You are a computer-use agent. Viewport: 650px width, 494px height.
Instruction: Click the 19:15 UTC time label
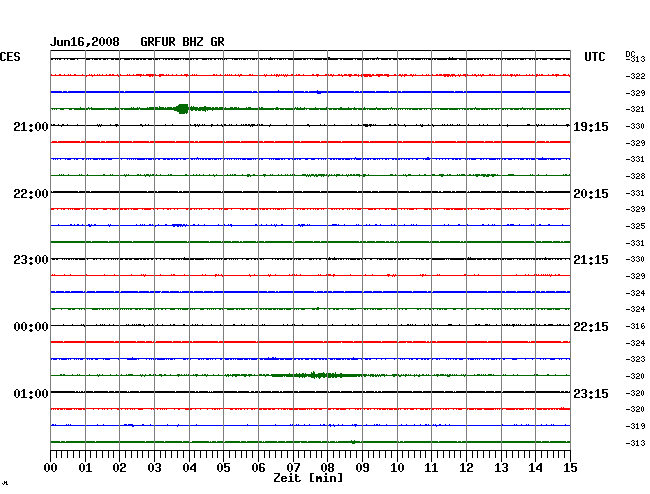tap(591, 126)
